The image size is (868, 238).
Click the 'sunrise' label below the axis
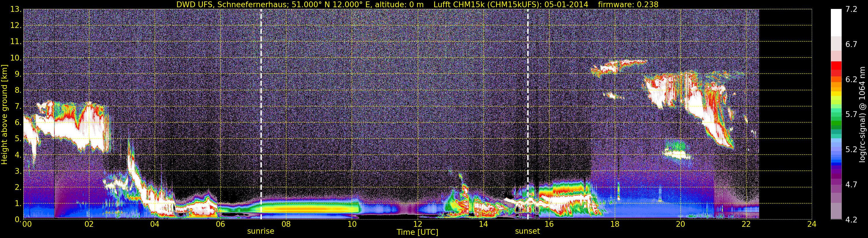point(261,231)
